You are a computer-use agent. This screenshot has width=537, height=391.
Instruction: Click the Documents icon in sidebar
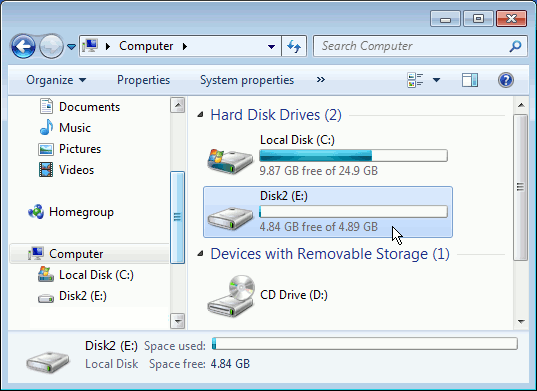pyautogui.click(x=46, y=106)
